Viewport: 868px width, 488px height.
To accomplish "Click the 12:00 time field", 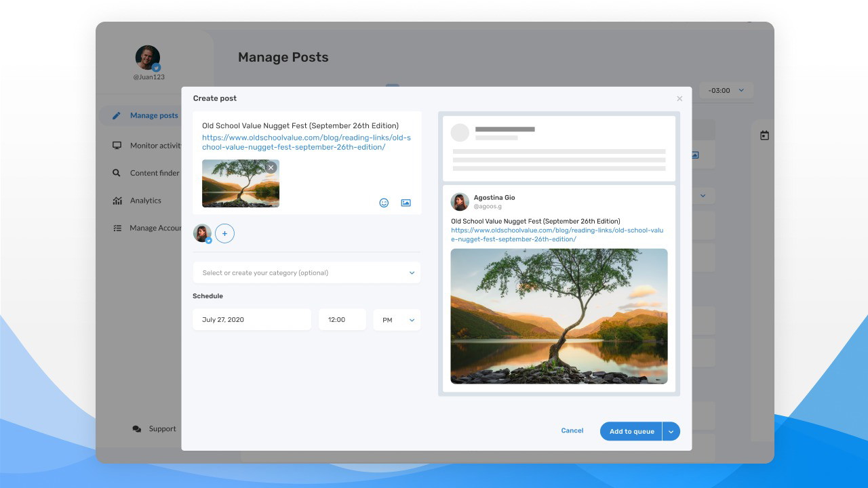I will click(x=342, y=320).
